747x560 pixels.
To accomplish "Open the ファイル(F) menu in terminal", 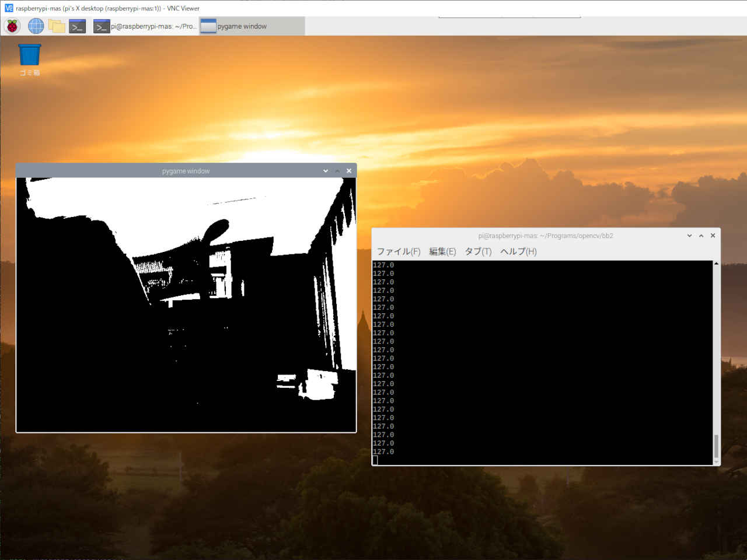I will click(x=399, y=251).
